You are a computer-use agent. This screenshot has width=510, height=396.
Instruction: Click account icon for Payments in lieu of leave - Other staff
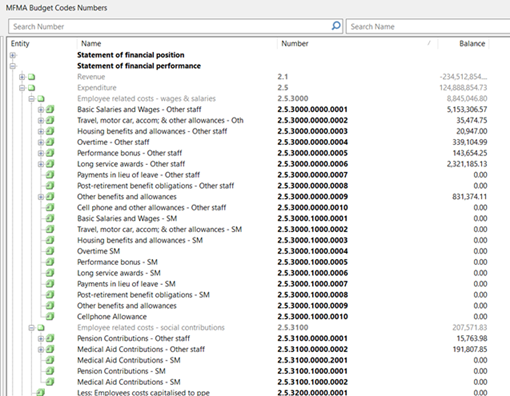click(x=50, y=175)
